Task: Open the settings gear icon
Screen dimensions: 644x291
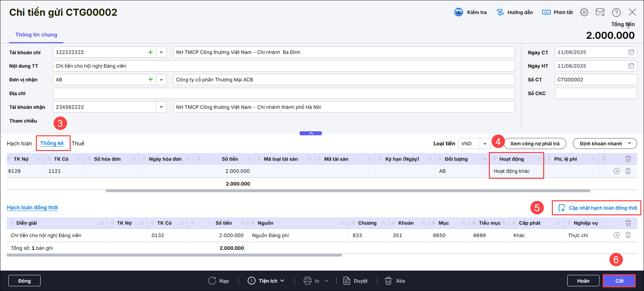Action: (x=584, y=12)
